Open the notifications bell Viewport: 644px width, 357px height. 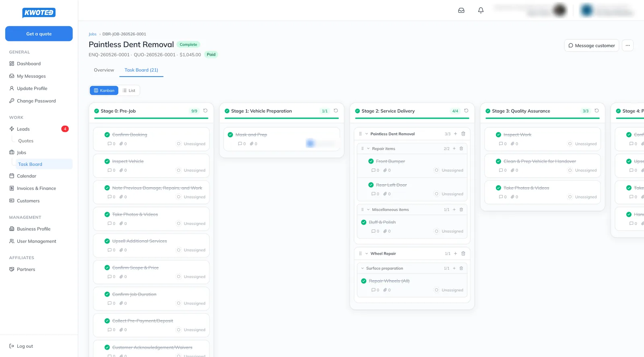coord(481,10)
